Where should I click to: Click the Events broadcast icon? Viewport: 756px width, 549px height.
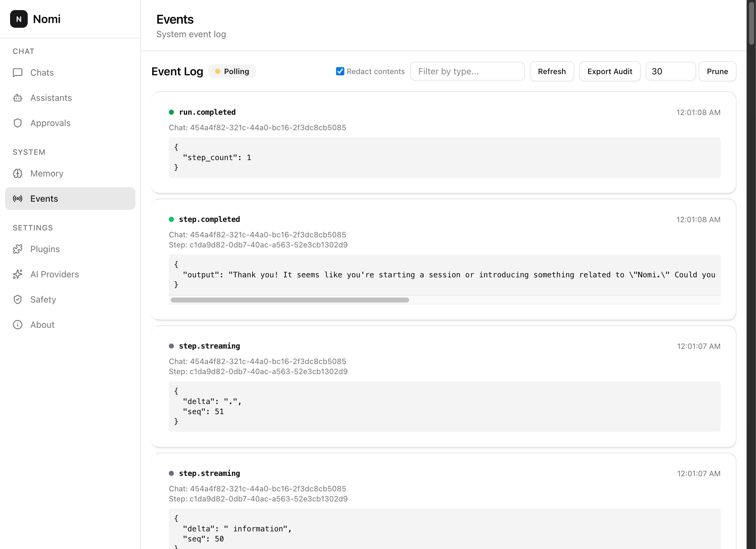pyautogui.click(x=18, y=199)
